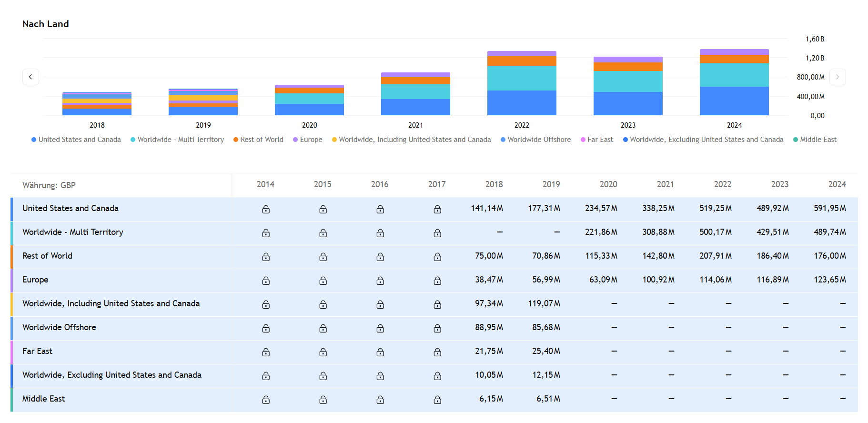The image size is (868, 423).
Task: Toggle Worldwide - Multi Territory legend series
Action: (x=177, y=140)
